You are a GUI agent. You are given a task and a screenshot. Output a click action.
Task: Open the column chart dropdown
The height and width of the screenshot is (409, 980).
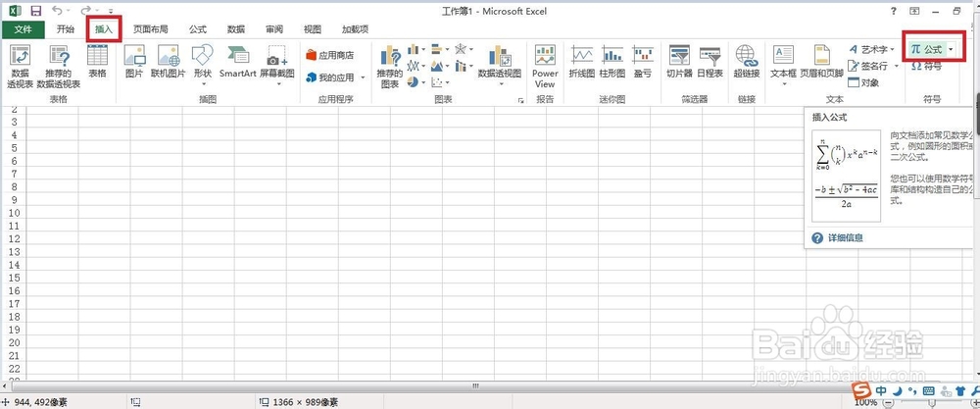pos(416,49)
